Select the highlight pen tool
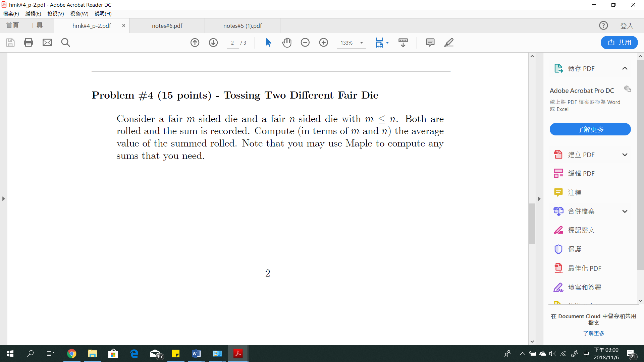This screenshot has height=362, width=644. click(x=449, y=43)
